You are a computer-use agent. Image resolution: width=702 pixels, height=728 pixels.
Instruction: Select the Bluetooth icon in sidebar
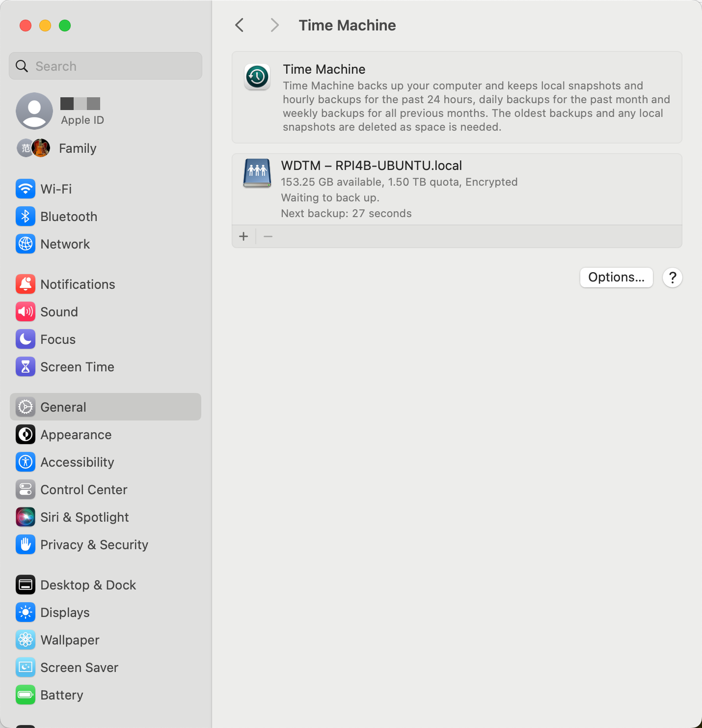click(26, 217)
